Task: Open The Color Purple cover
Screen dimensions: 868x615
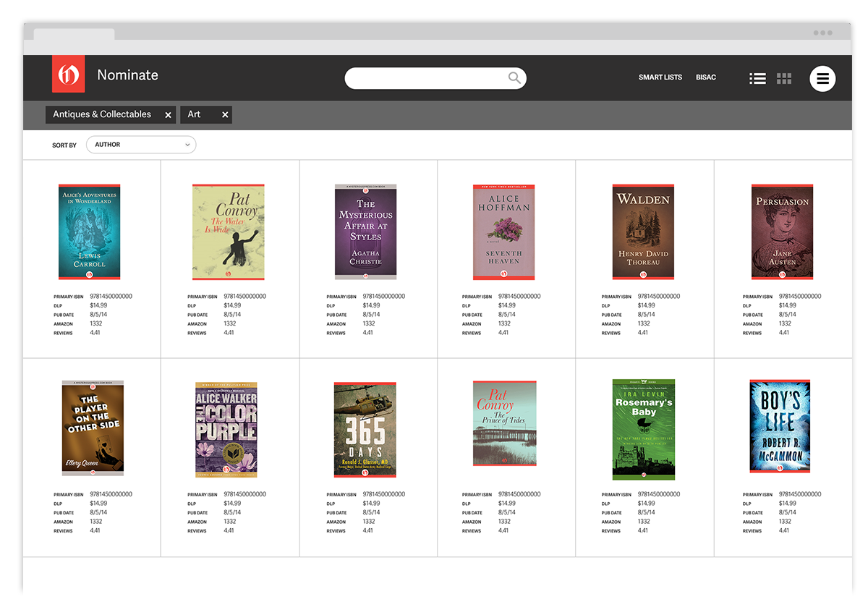Action: pos(226,430)
